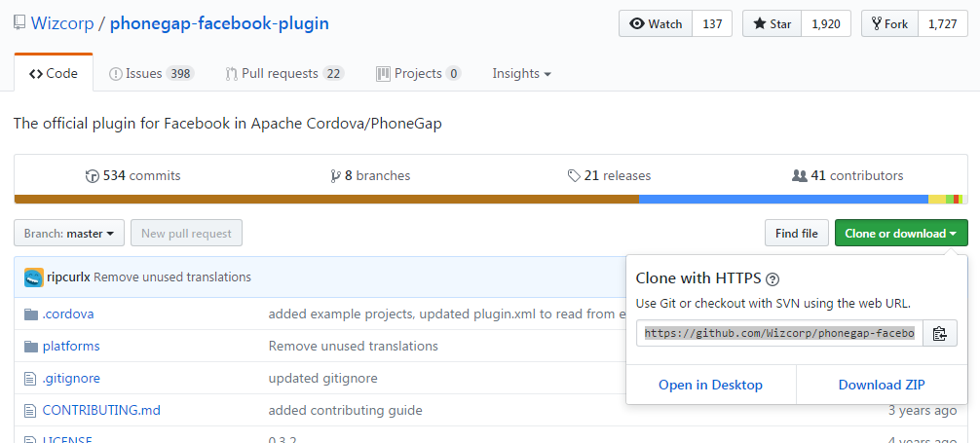980x443 pixels.
Task: Click the .gitignore file icon
Action: point(30,378)
